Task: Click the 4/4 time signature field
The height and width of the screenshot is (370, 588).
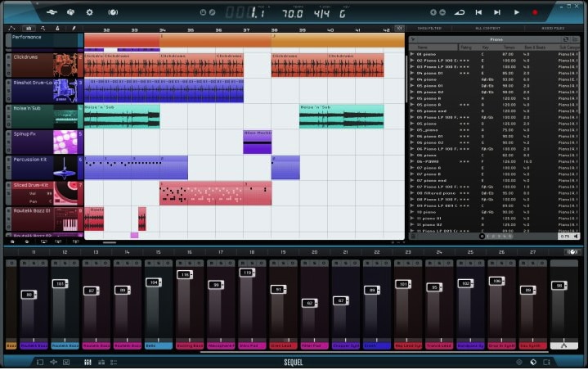Action: tap(321, 14)
